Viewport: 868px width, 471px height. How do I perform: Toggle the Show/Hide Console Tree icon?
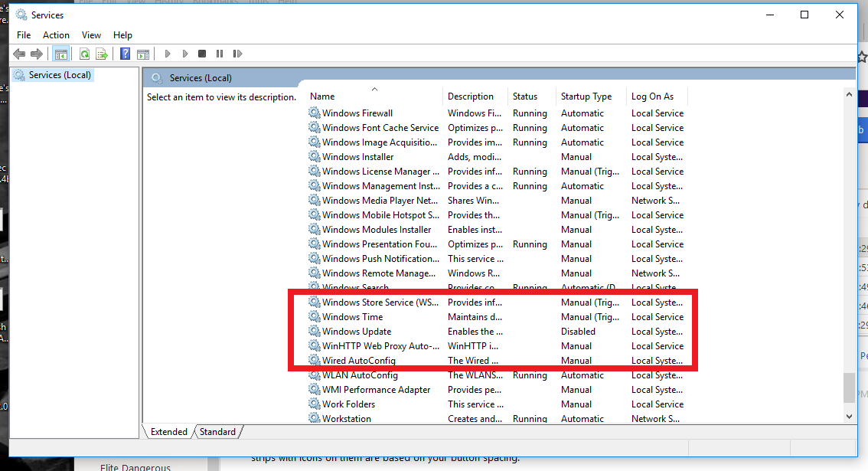pyautogui.click(x=61, y=54)
